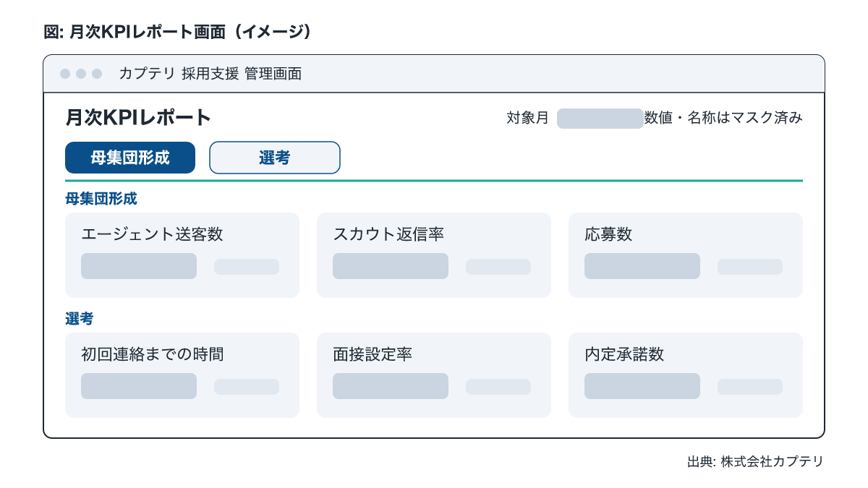Open the 応募数 KPI card
This screenshot has width=868, height=488.
[x=686, y=255]
